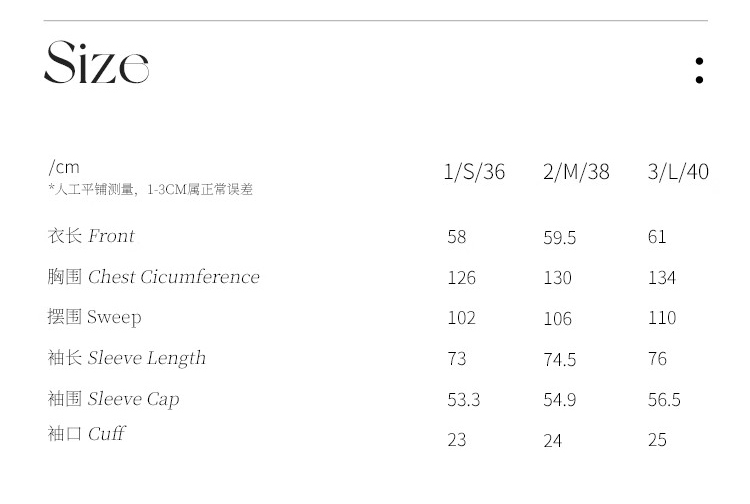Click the Size heading
This screenshot has width=750, height=504.
(97, 63)
